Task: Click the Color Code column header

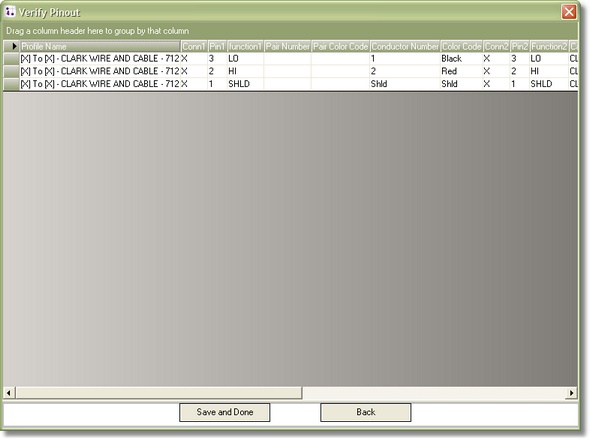Action: pos(462,46)
